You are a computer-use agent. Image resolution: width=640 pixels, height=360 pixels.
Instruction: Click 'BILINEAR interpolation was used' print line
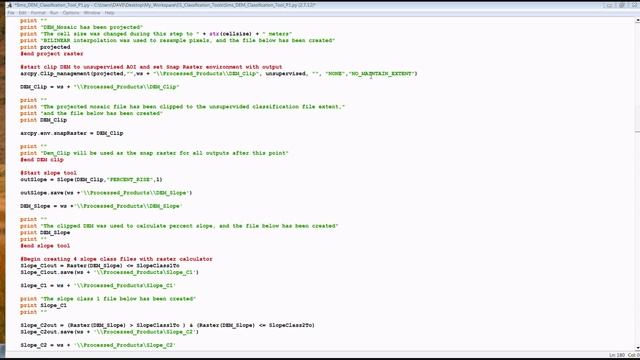point(178,41)
